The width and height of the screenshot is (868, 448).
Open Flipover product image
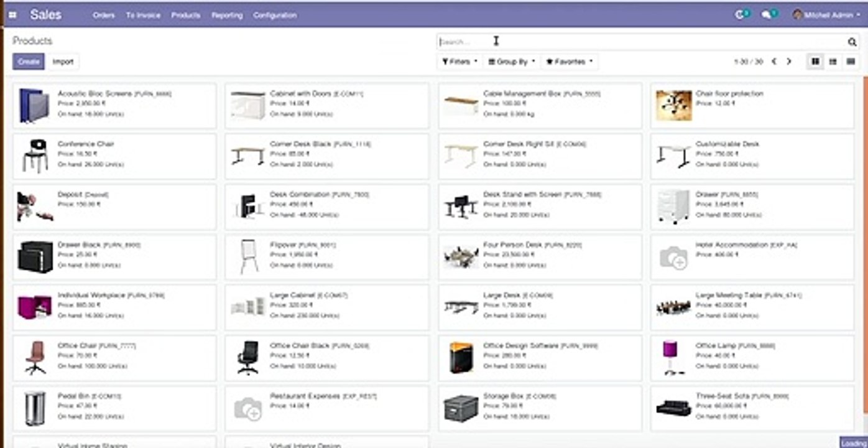(247, 257)
